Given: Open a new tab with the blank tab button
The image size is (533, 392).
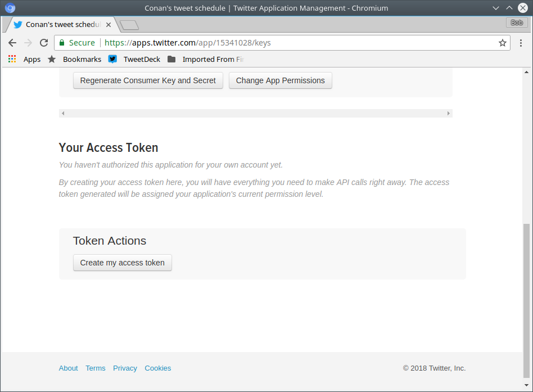Looking at the screenshot, I should tap(129, 25).
